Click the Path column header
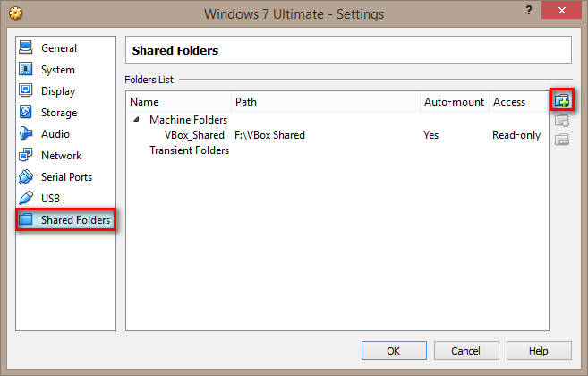 [326, 102]
